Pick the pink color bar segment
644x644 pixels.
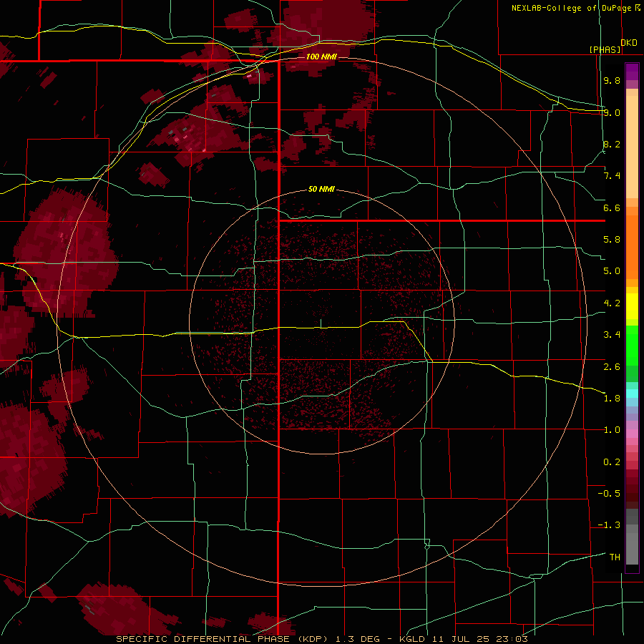tap(632, 434)
